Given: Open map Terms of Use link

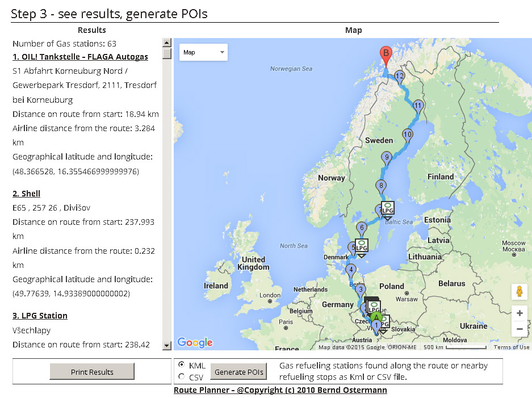Looking at the screenshot, I should (512, 347).
